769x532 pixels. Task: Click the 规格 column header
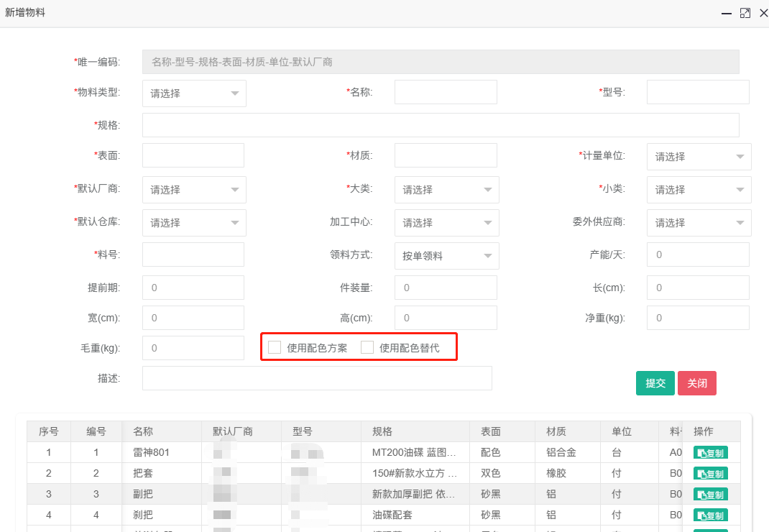pos(382,431)
